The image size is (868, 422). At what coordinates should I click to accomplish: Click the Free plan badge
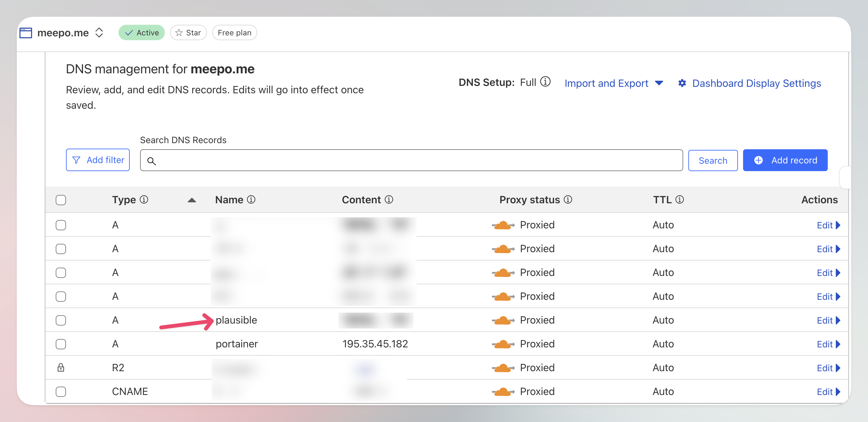click(x=234, y=32)
